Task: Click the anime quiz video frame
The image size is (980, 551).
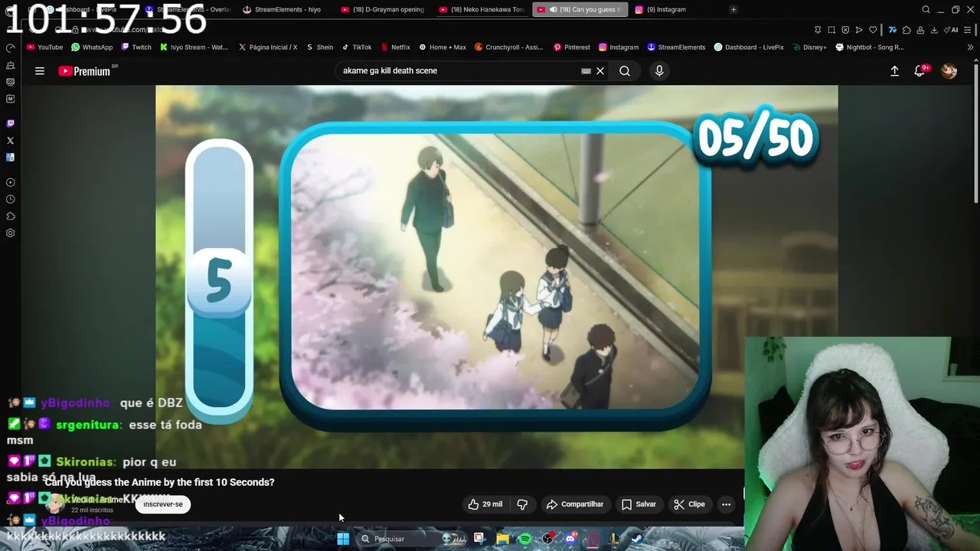Action: 496,275
